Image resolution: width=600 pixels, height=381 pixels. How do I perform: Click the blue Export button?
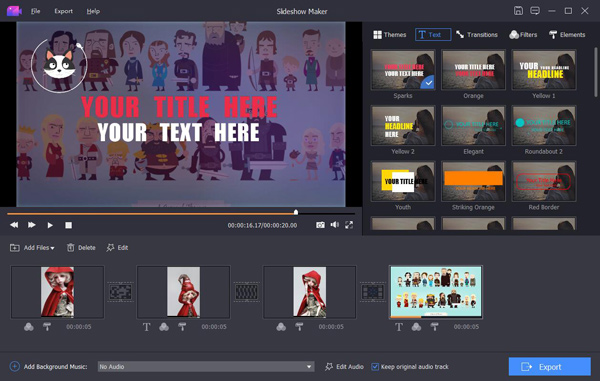click(549, 366)
